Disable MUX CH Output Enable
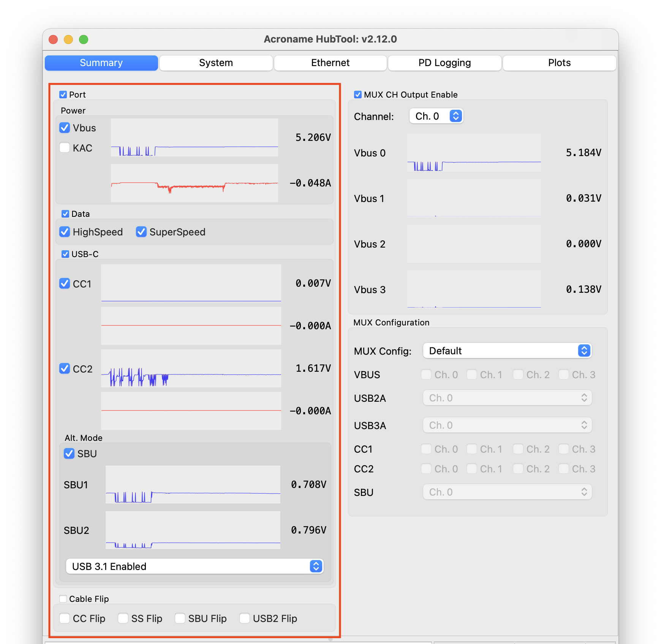Viewport: 661px width, 644px height. point(358,95)
